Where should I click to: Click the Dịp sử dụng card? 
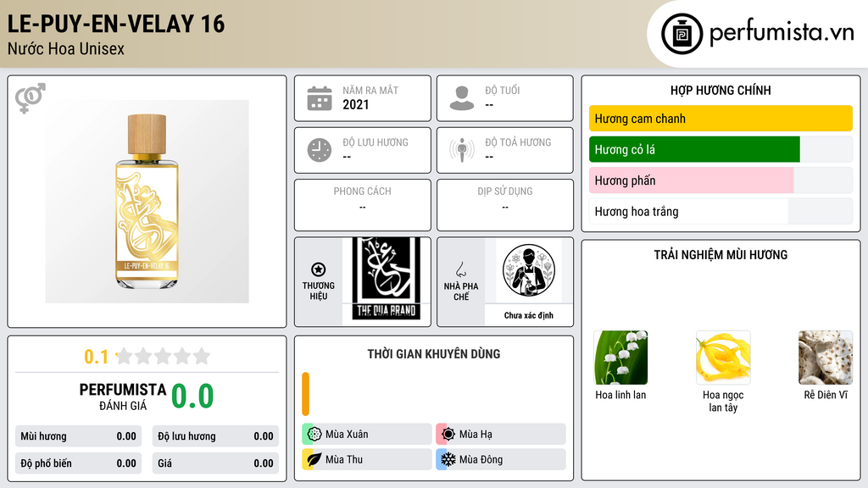[x=505, y=205]
